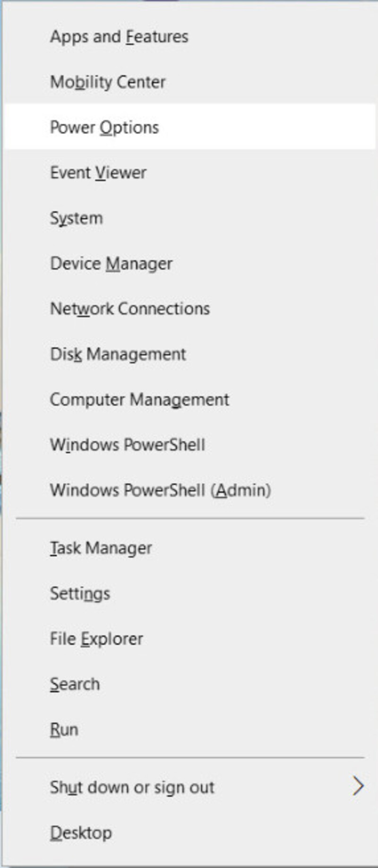The width and height of the screenshot is (378, 868).
Task: Open Task Manager
Action: tap(189, 548)
